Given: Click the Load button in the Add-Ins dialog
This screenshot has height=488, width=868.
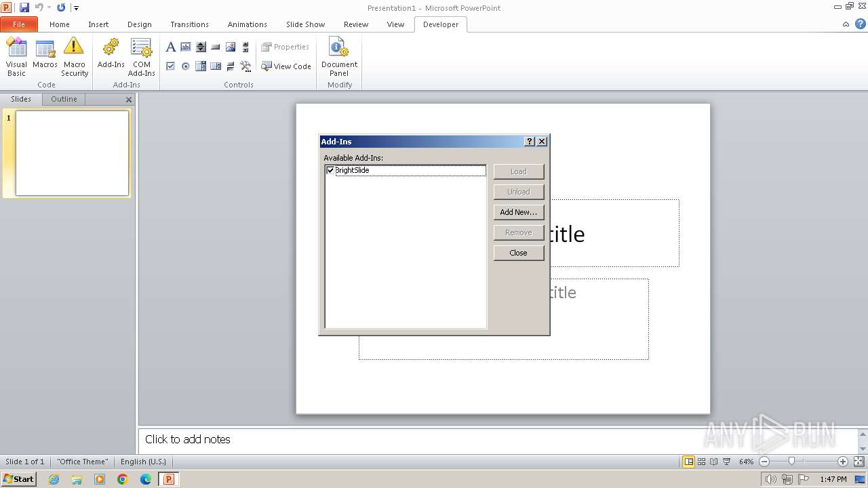Looking at the screenshot, I should point(519,171).
